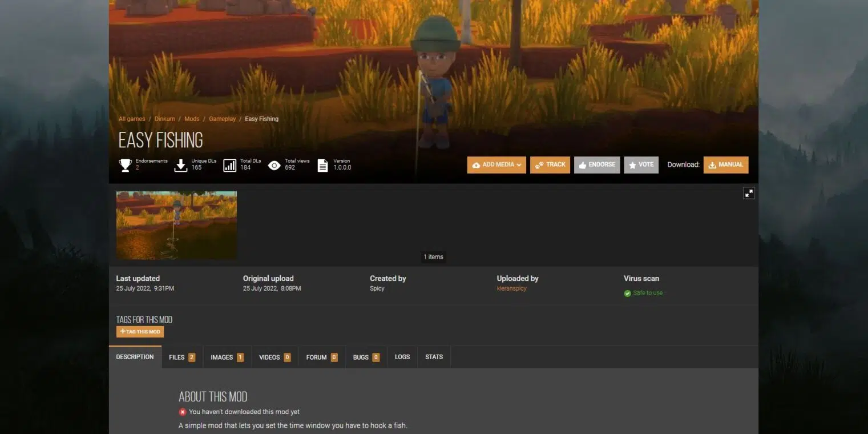Click the 'Easy Fishing' breadcrumb text

coord(262,119)
